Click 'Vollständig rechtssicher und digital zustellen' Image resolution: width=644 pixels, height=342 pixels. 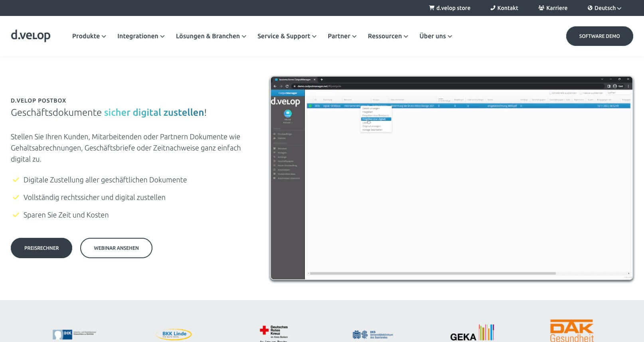pos(94,198)
